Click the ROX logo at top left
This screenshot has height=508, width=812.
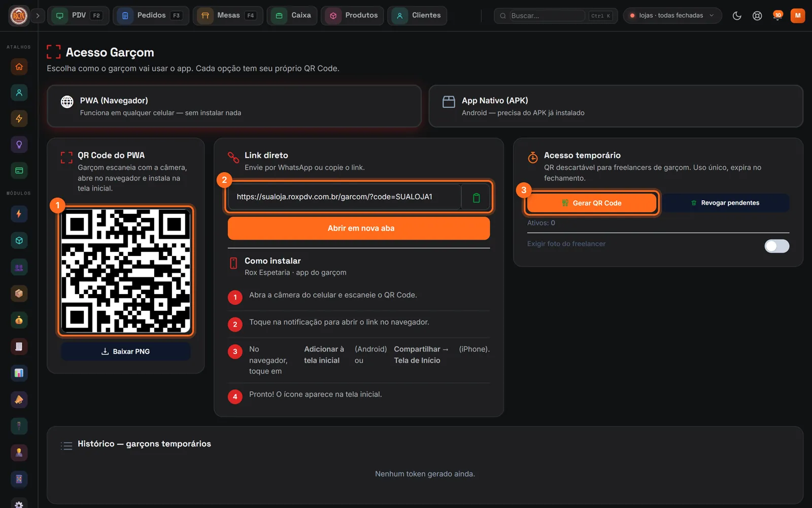tap(19, 16)
